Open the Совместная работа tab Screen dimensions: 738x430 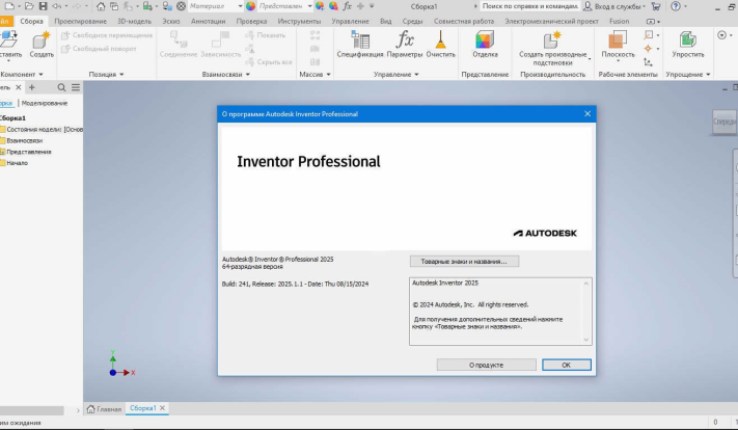pyautogui.click(x=464, y=21)
